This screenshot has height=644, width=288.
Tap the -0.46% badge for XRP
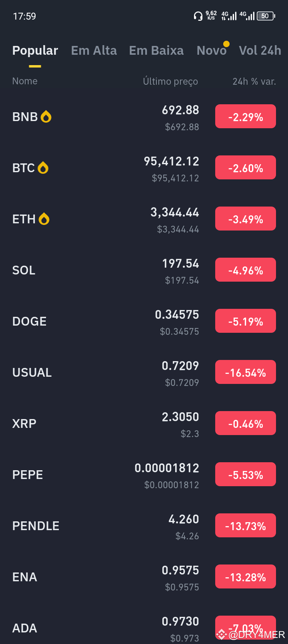(246, 423)
